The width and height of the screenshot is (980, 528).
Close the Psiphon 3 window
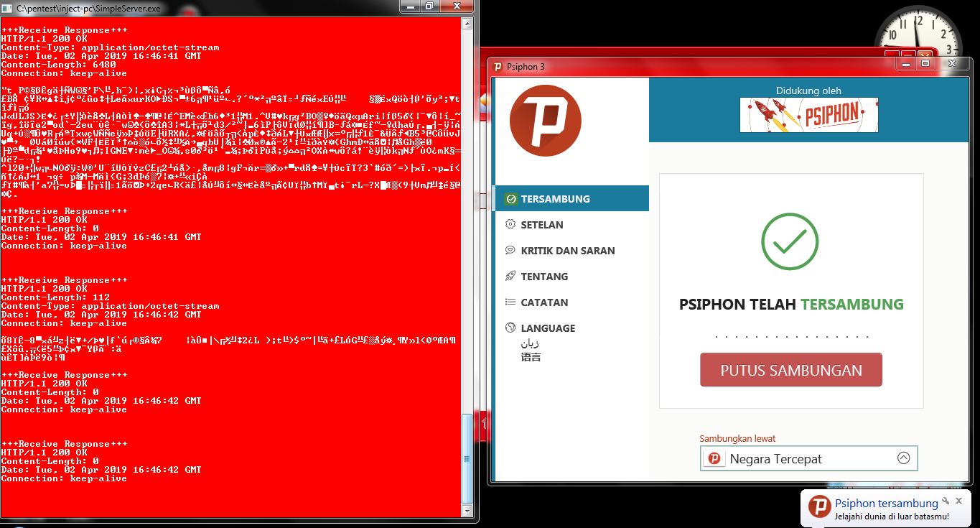coord(951,64)
